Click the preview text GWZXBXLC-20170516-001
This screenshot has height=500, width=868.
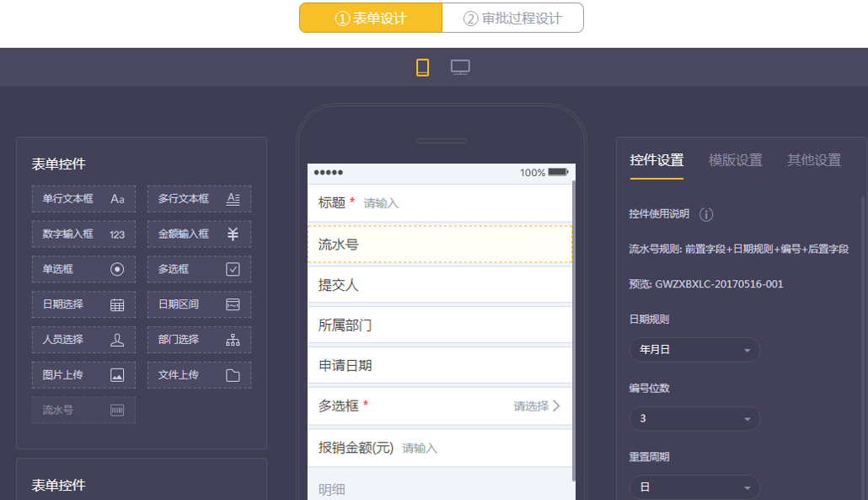click(x=719, y=284)
